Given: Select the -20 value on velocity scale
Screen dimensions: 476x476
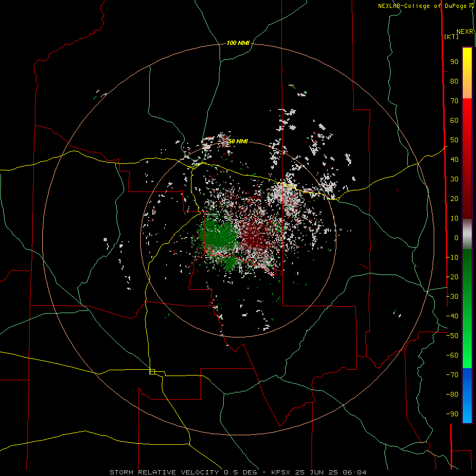Looking at the screenshot, I should 452,277.
